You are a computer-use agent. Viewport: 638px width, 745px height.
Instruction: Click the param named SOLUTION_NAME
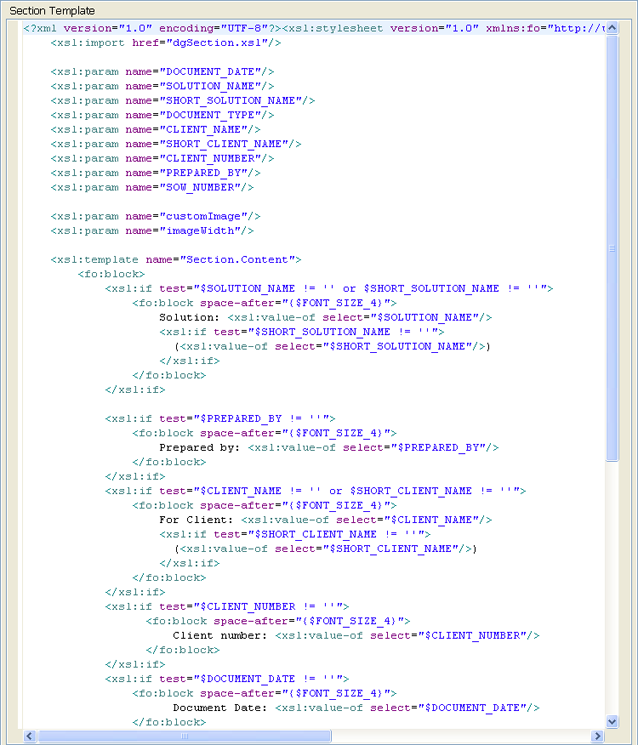click(x=162, y=86)
